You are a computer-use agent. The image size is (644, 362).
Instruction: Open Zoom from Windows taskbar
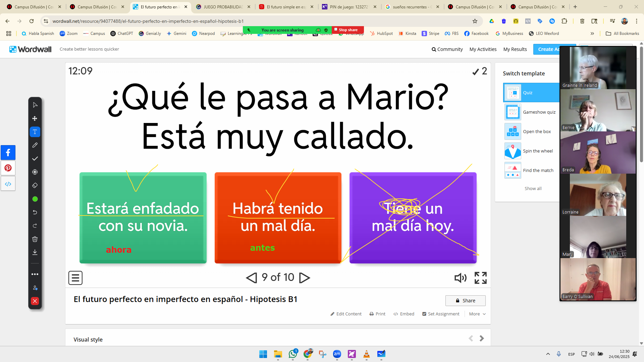coord(337,354)
